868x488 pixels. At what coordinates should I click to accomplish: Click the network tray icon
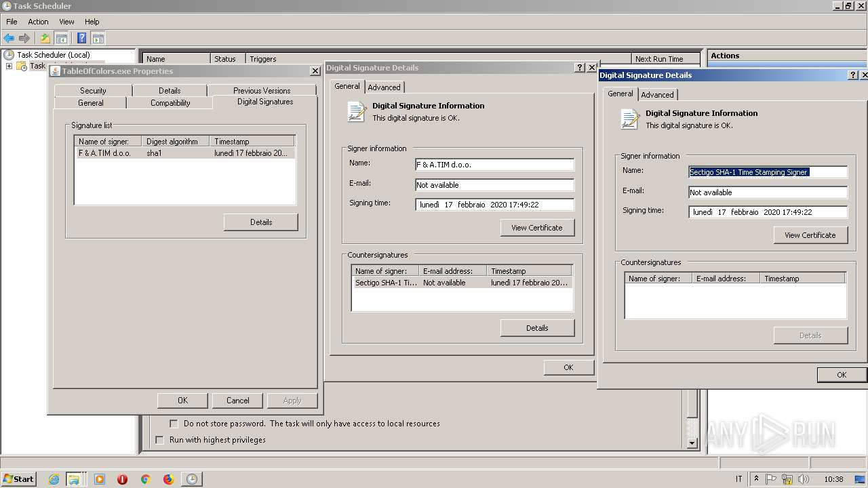(787, 479)
